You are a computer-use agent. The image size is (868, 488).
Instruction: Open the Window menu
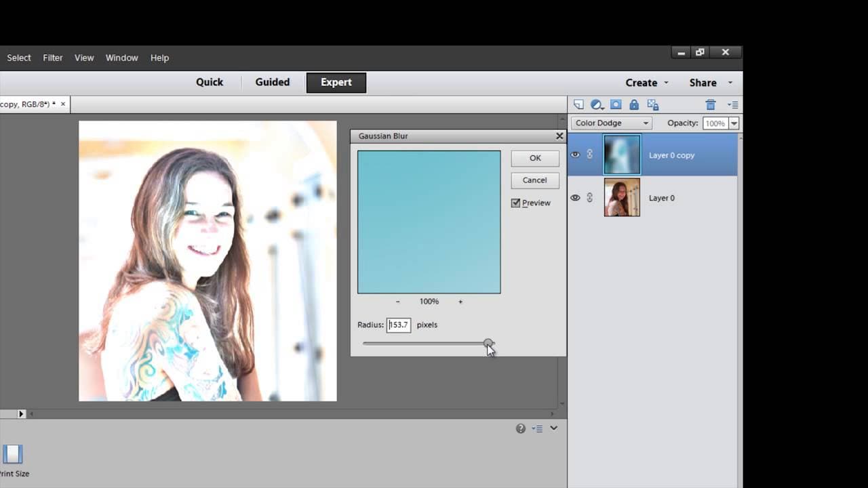tap(122, 58)
